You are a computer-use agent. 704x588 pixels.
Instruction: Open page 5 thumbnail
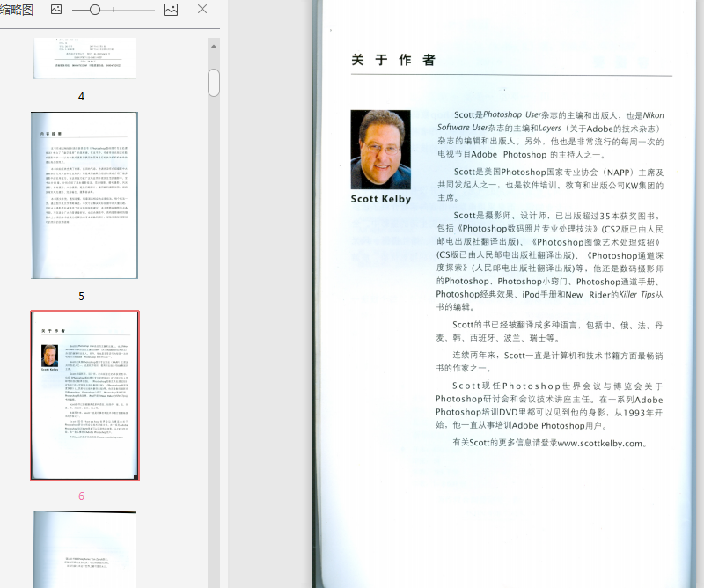84,195
